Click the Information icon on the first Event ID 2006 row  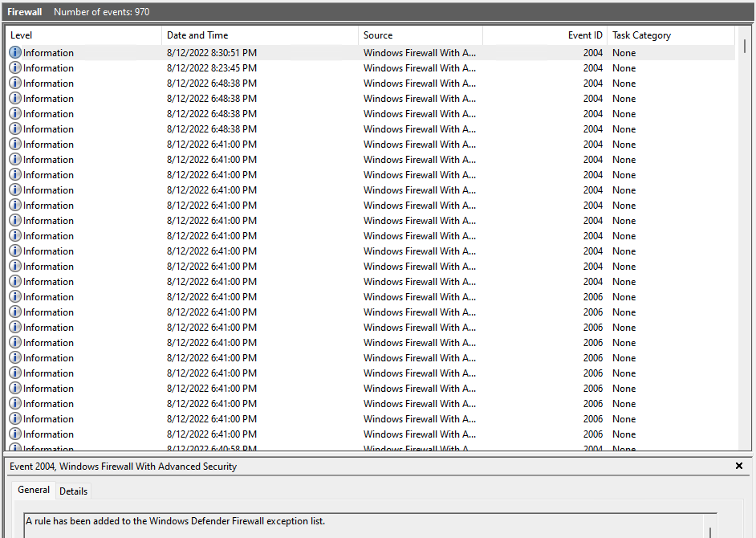[14, 296]
